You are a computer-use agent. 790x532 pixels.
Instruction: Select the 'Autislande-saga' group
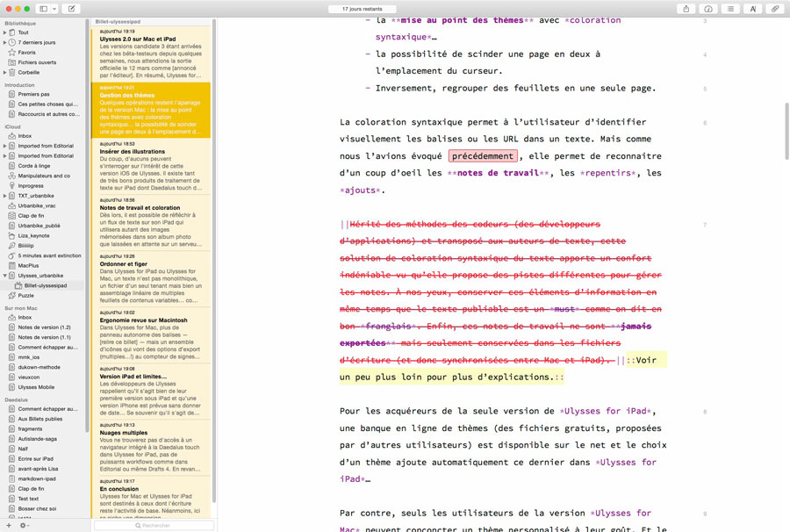click(x=37, y=439)
